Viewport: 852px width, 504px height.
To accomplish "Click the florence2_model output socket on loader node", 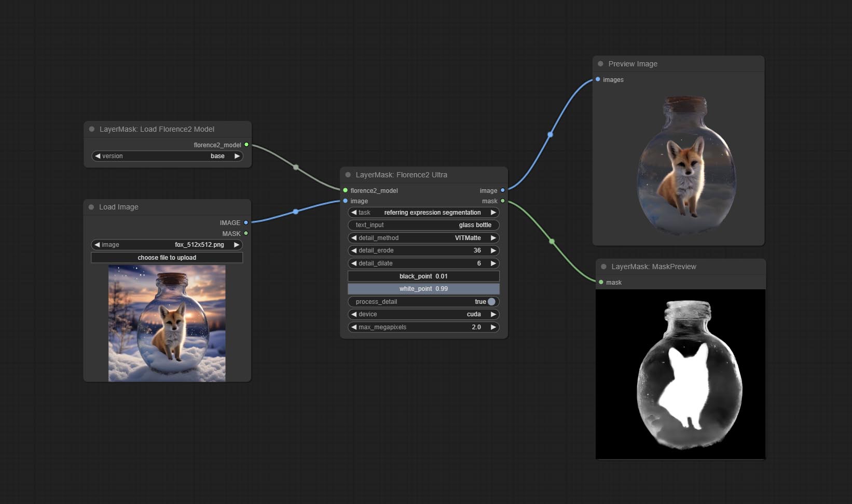I will (246, 145).
